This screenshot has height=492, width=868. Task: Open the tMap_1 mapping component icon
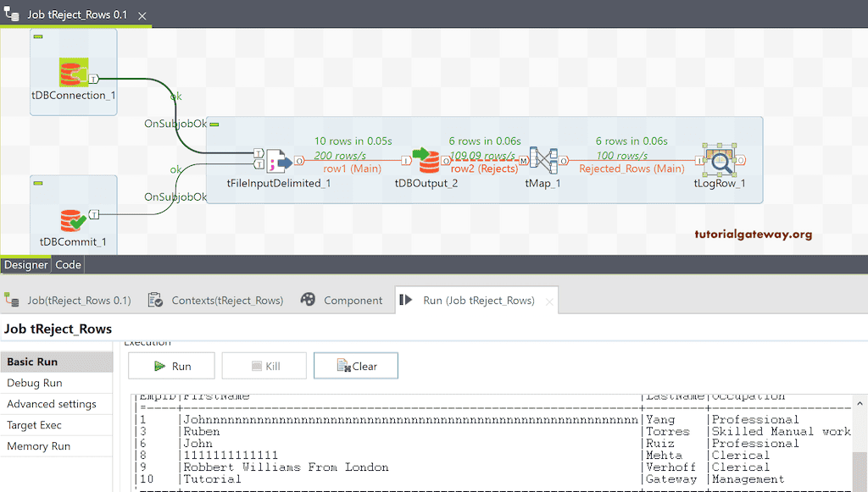point(543,161)
